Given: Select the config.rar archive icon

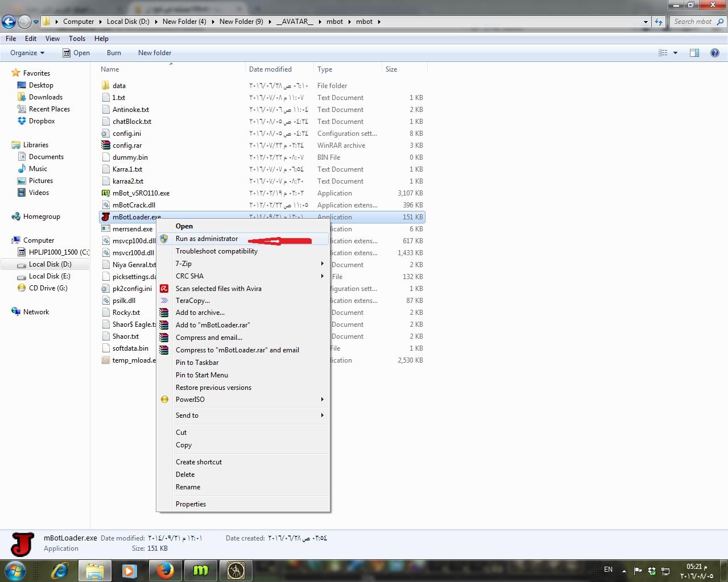Looking at the screenshot, I should click(x=105, y=145).
